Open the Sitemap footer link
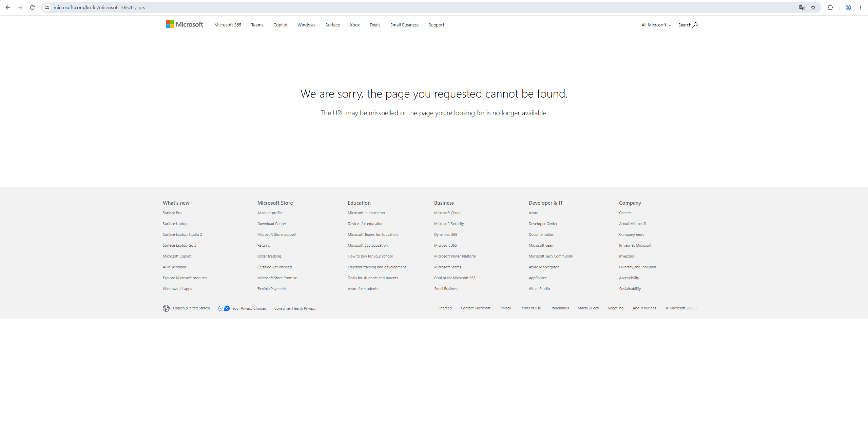868x430 pixels. [x=445, y=308]
